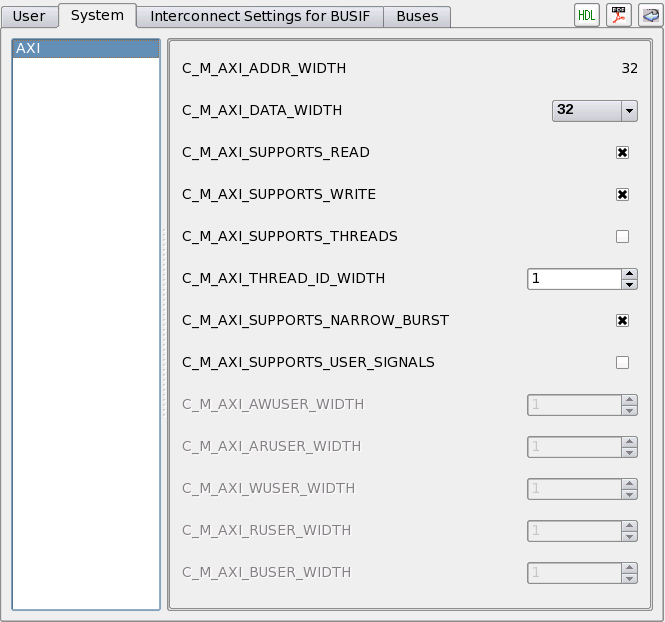This screenshot has height=622, width=665.
Task: Click the C_M_AXI_WUSER_WIDTH input field
Action: pos(575,488)
